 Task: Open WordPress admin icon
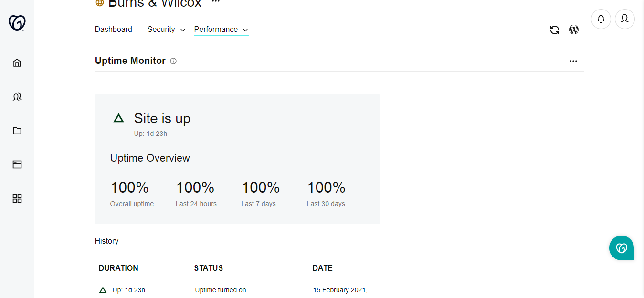[x=574, y=30]
